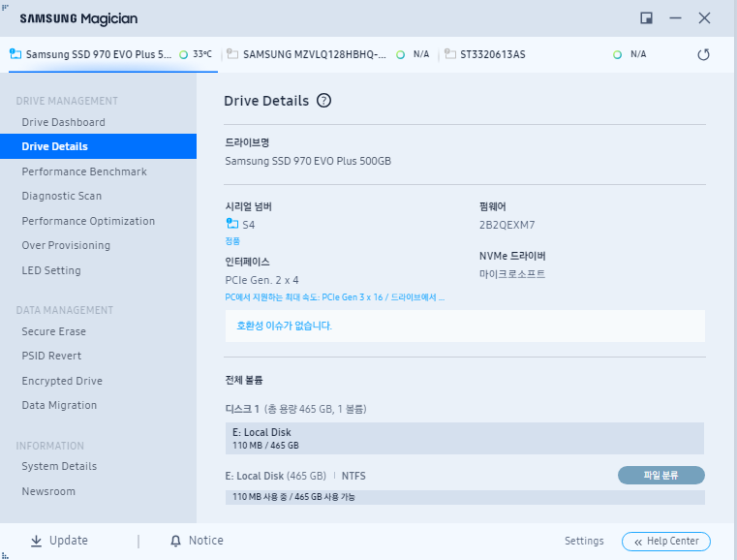Click the 33°C temperature reading
The height and width of the screenshot is (560, 737).
click(202, 54)
